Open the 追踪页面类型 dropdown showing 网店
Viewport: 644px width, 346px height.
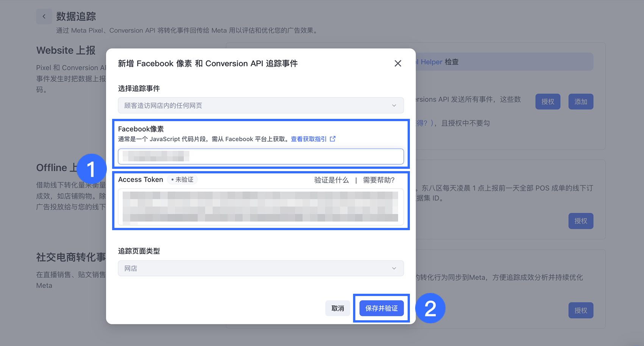(x=261, y=268)
